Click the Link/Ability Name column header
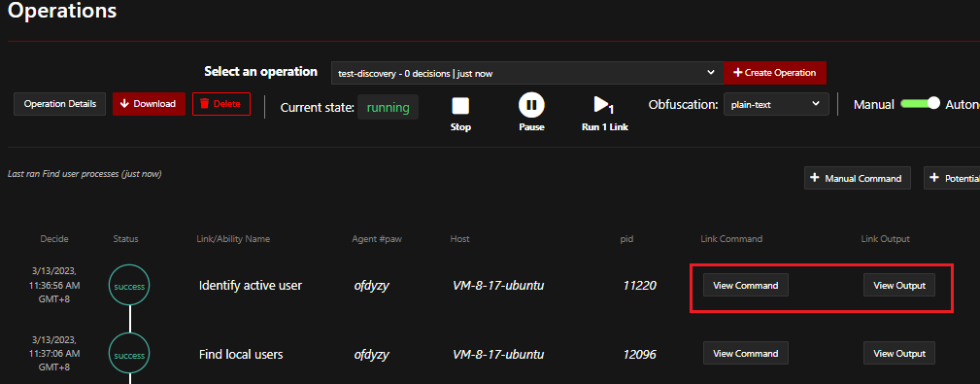980x384 pixels. point(233,239)
